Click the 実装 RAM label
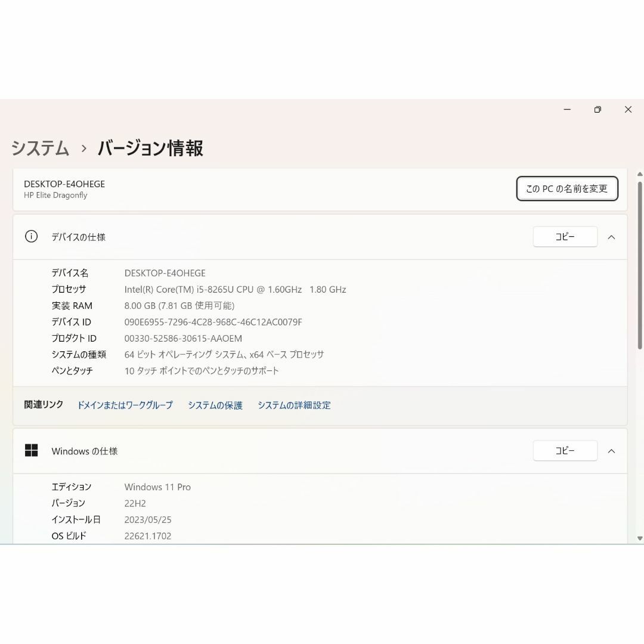The width and height of the screenshot is (644, 644). (72, 305)
